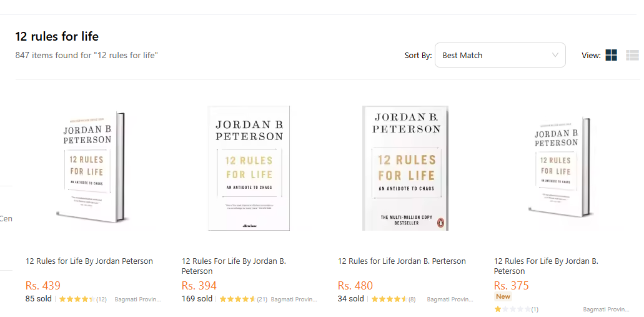Switch to list view layout
Viewport: 644px width, 317px height.
[632, 55]
